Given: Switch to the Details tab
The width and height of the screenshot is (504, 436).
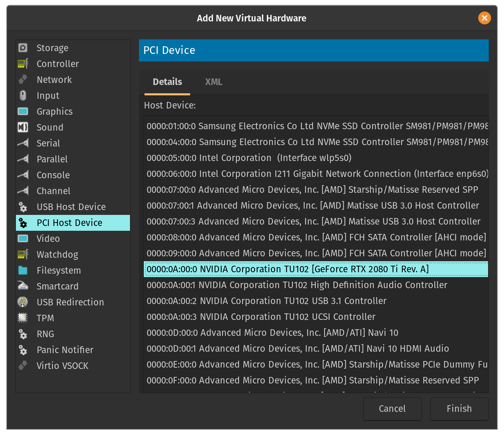Looking at the screenshot, I should pos(167,82).
